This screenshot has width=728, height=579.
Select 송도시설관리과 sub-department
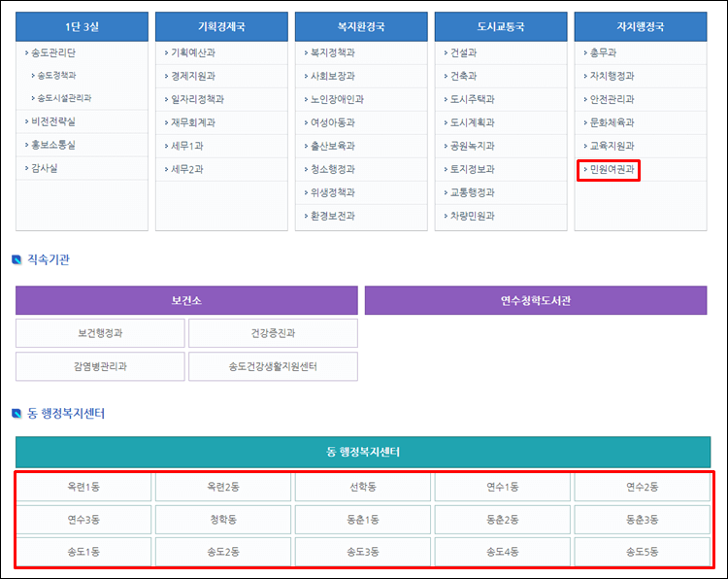click(64, 98)
